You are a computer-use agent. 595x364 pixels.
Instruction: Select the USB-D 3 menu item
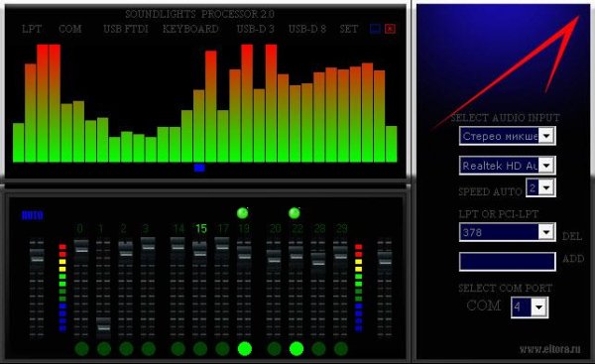[256, 29]
